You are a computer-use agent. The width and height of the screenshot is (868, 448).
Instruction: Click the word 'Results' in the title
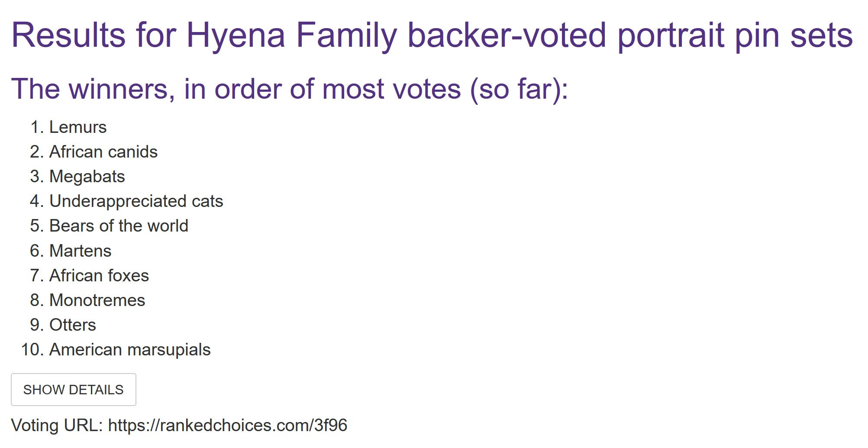[x=68, y=35]
